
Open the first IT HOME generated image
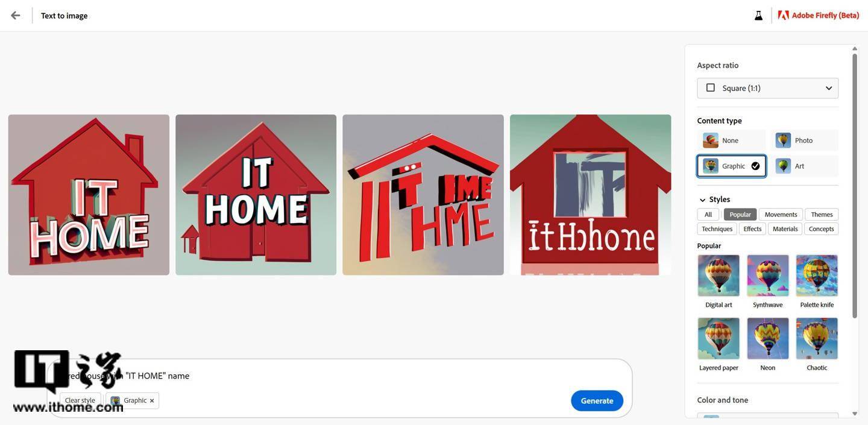point(89,195)
